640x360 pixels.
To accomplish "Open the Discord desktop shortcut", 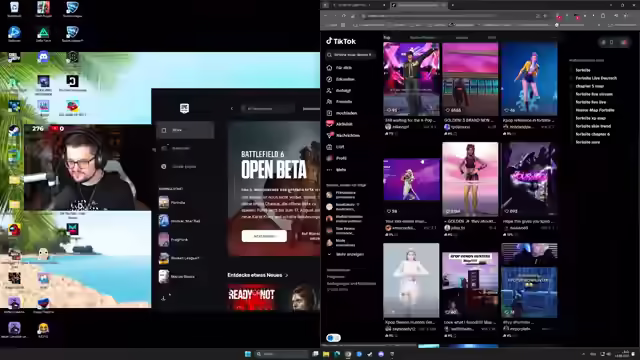I will click(x=43, y=56).
